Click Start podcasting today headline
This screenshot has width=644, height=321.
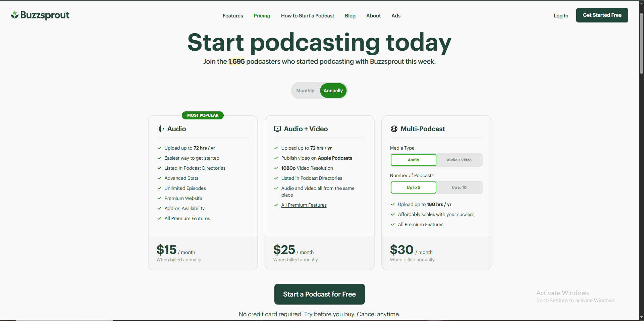coord(319,43)
